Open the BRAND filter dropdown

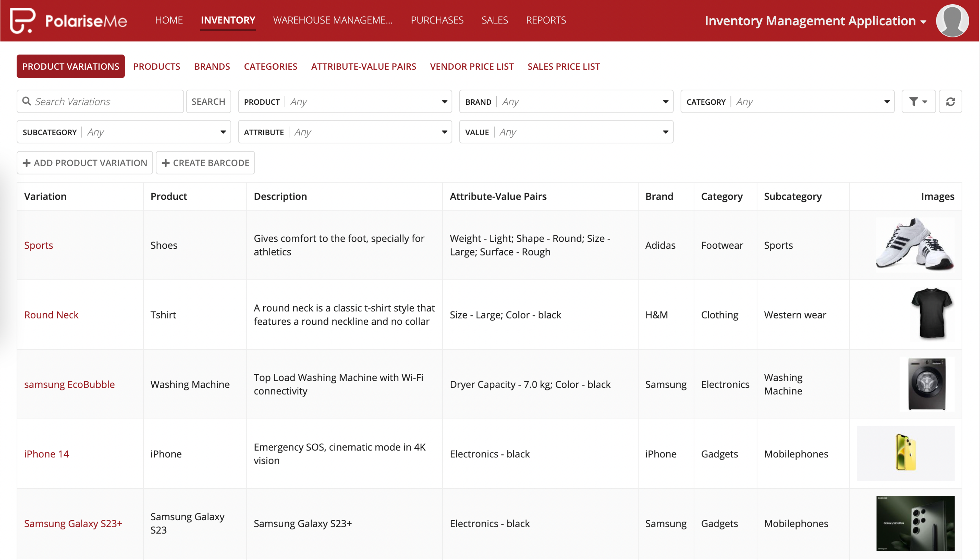[x=566, y=102]
